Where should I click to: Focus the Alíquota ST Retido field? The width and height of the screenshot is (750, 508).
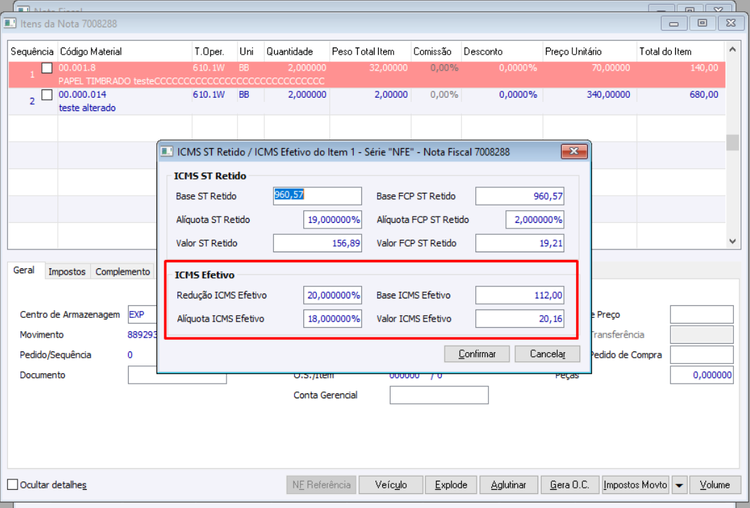(x=332, y=220)
